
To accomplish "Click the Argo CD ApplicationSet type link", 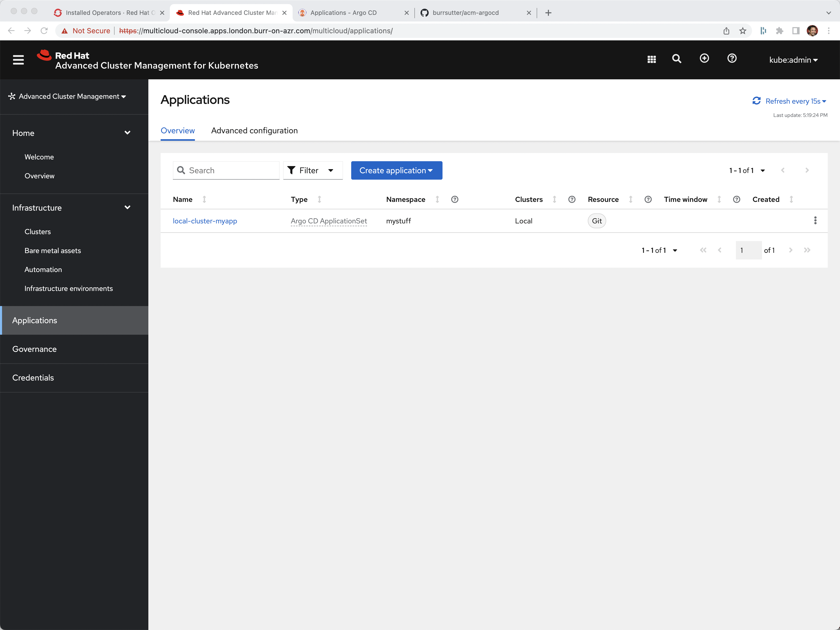I will pyautogui.click(x=329, y=220).
